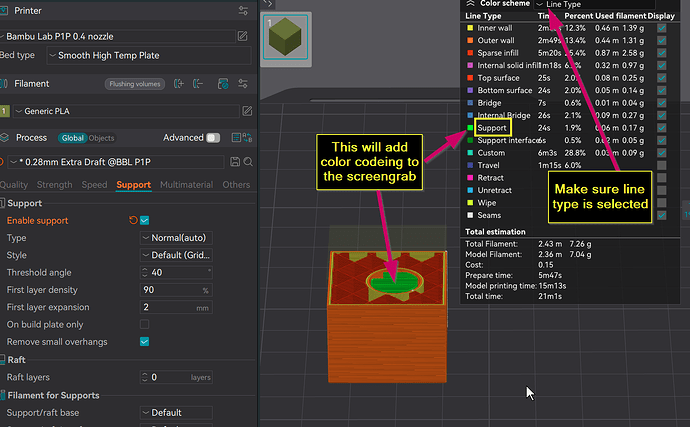Show Travel lines in preview
690x427 pixels.
[661, 165]
